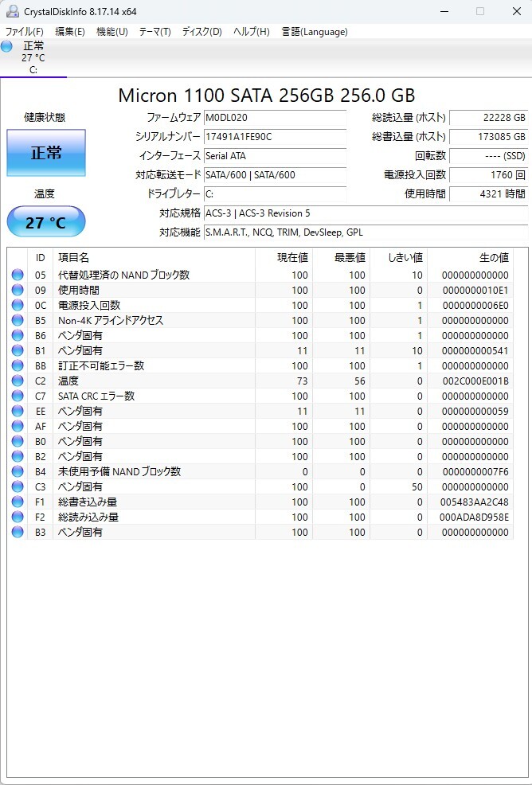
Task: Click the power-on hours value 4321 時間
Action: coord(488,193)
